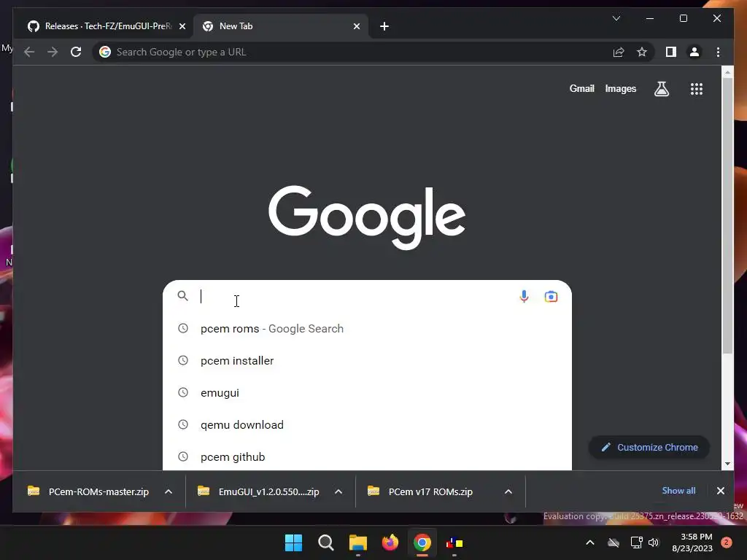Click the Chrome taskbar icon
747x560 pixels.
pyautogui.click(x=422, y=542)
